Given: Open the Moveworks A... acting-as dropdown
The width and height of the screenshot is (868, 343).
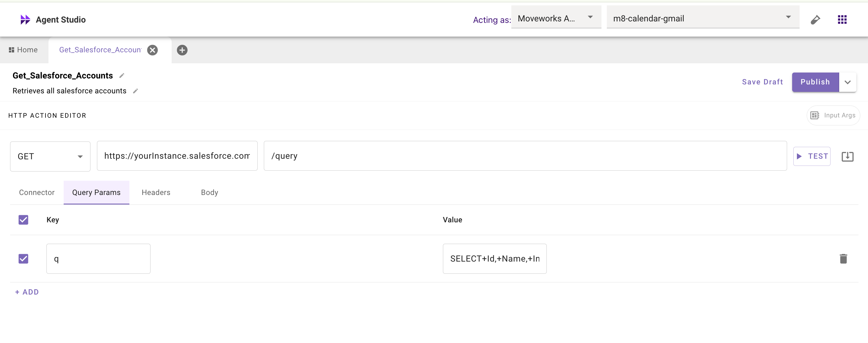Looking at the screenshot, I should (x=556, y=18).
